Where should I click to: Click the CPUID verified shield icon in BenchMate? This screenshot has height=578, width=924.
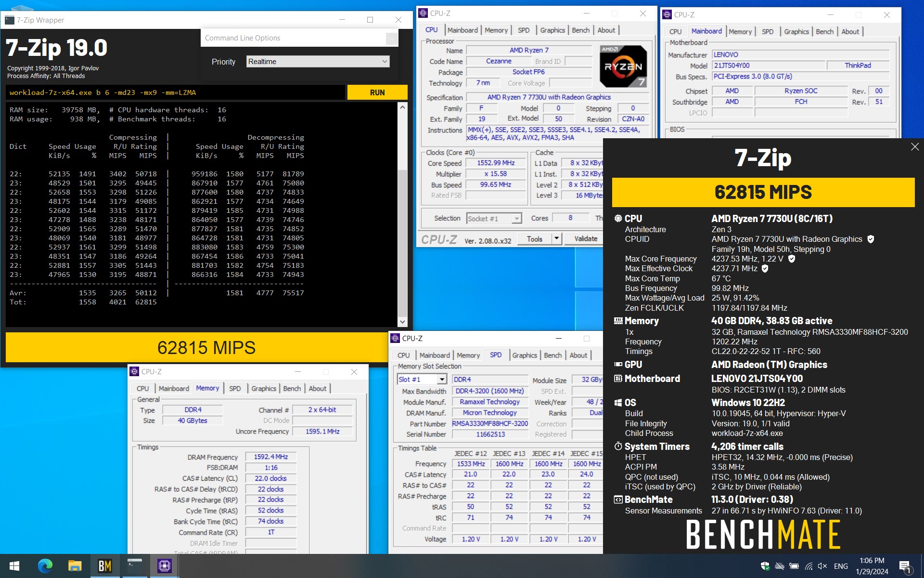tap(870, 239)
